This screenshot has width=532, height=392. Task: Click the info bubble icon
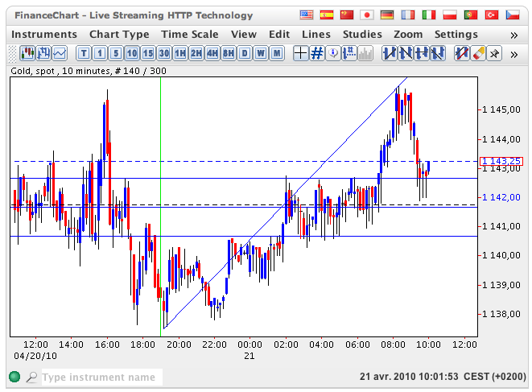click(334, 53)
